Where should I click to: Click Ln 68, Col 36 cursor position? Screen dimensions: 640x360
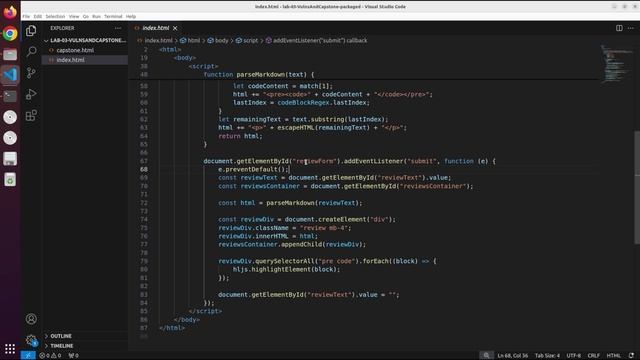[512, 356]
